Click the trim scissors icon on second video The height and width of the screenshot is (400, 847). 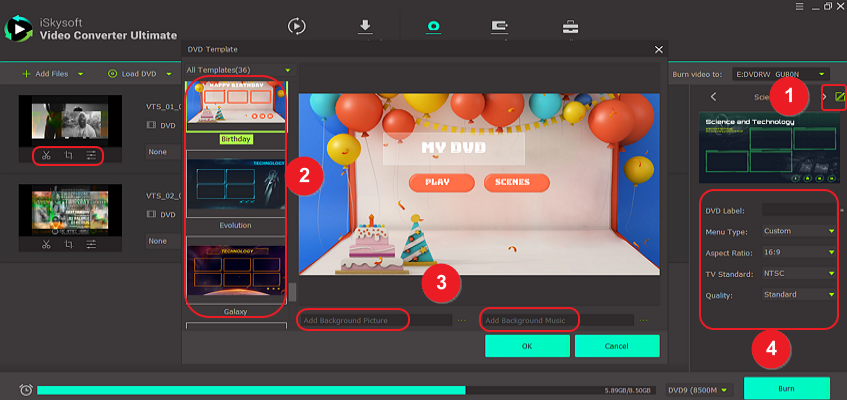46,244
